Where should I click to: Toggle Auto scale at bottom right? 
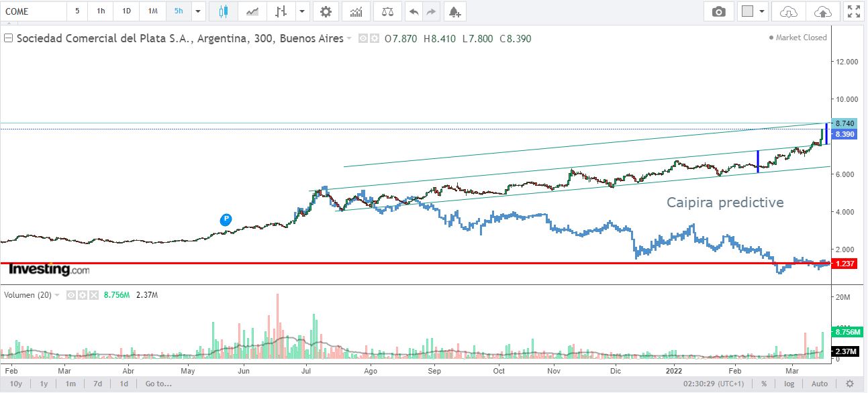point(820,384)
